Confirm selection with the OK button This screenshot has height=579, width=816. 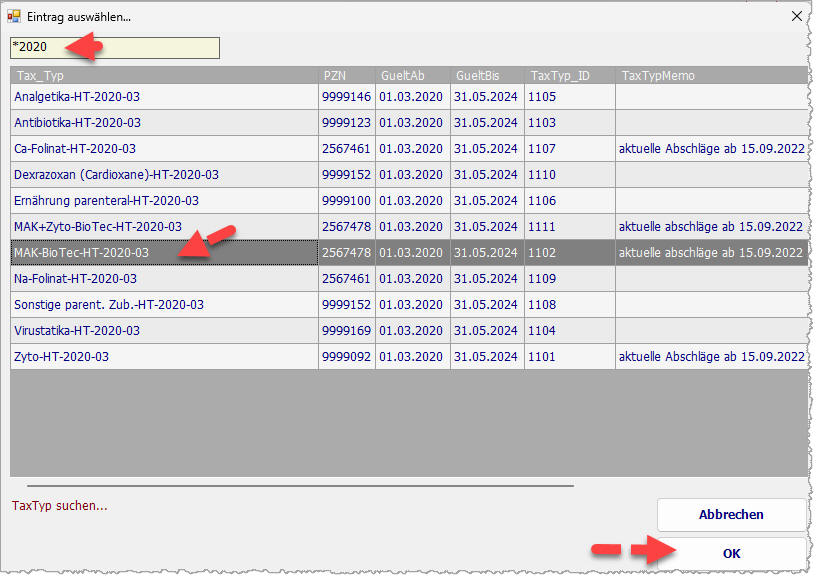(x=731, y=554)
